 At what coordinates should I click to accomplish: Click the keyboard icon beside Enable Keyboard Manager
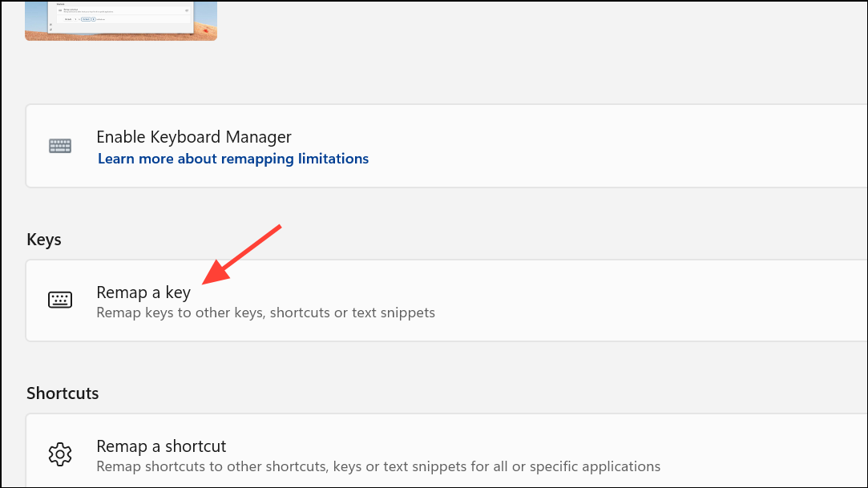pos(60,146)
